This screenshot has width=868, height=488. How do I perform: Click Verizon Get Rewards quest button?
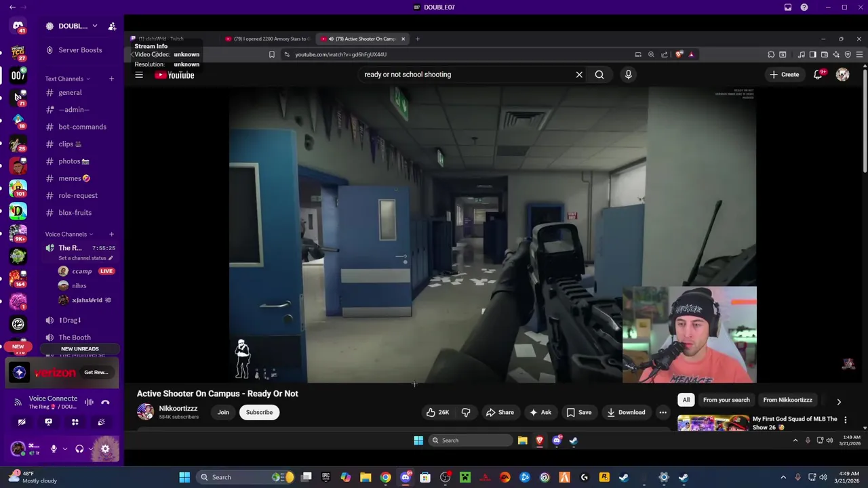coord(96,373)
